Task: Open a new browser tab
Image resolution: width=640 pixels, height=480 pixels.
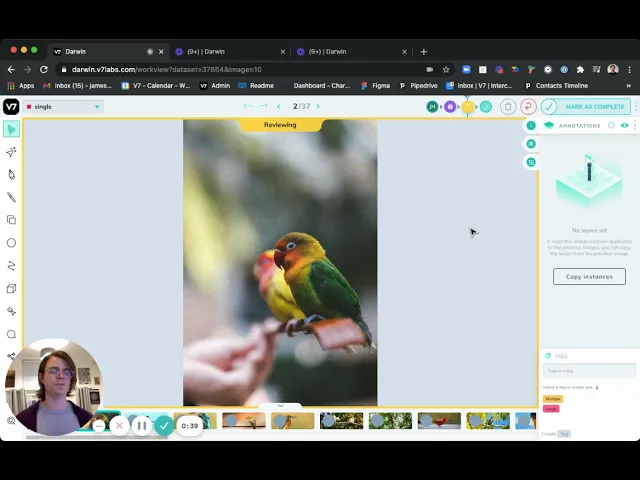Action: (423, 52)
